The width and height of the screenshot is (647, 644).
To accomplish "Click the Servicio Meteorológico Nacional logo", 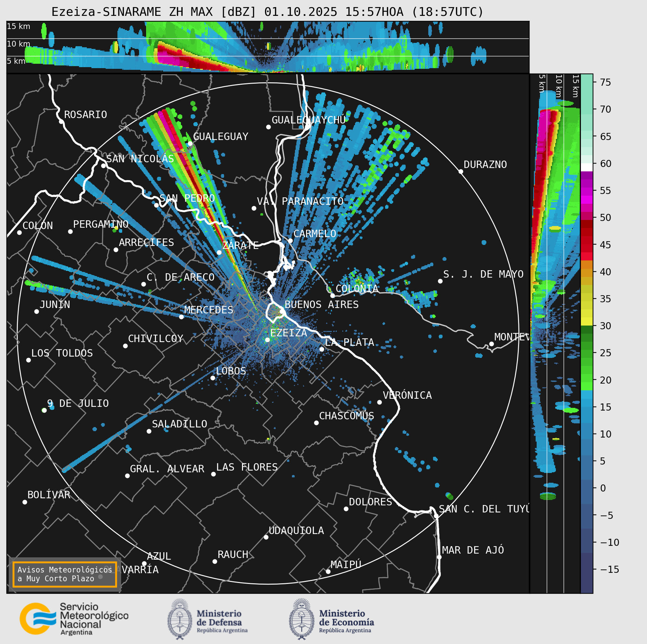I will click(74, 619).
